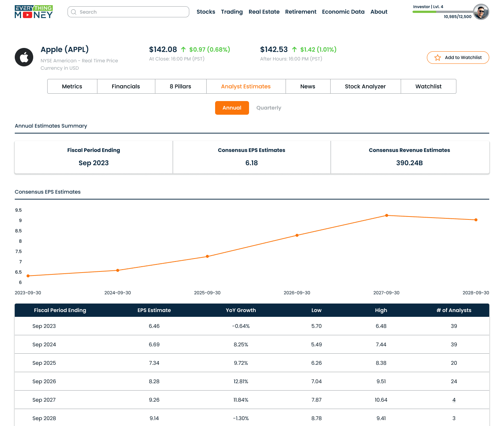Open the Economic Data menu
The width and height of the screenshot is (504, 426).
tap(343, 12)
